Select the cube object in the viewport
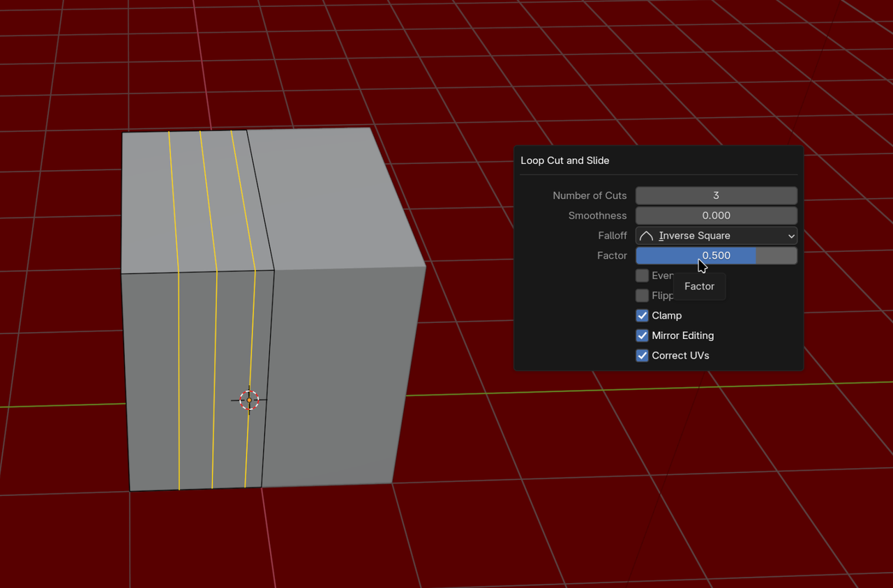 (335, 349)
